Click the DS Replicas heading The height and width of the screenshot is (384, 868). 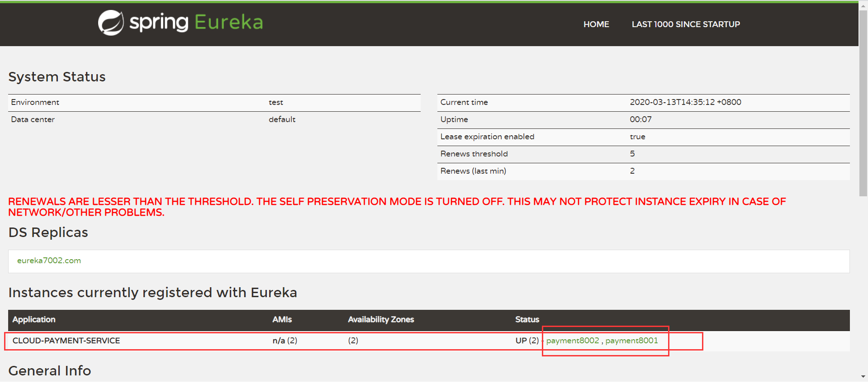[x=48, y=232]
